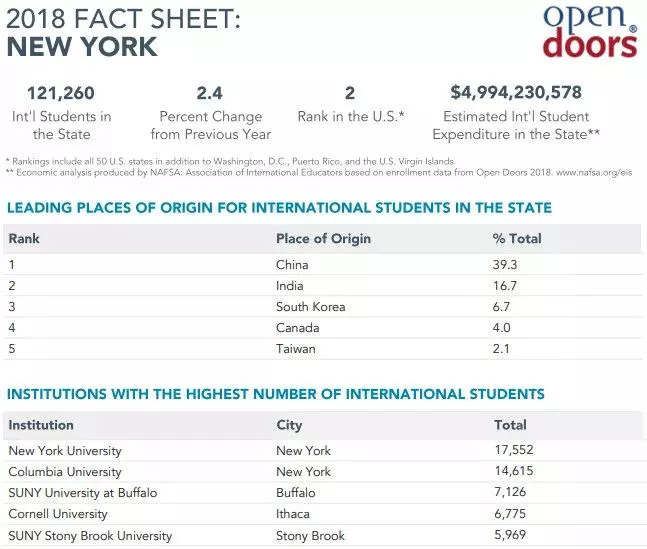The image size is (647, 549).
Task: Click 'Rank in the U.S.*' label
Action: [x=351, y=116]
